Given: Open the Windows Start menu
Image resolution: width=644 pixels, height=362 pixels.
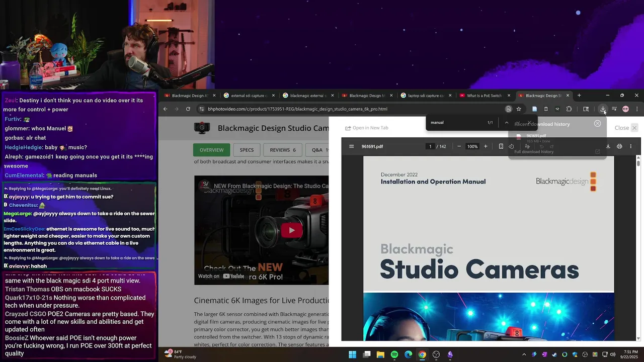Looking at the screenshot, I should click(353, 354).
